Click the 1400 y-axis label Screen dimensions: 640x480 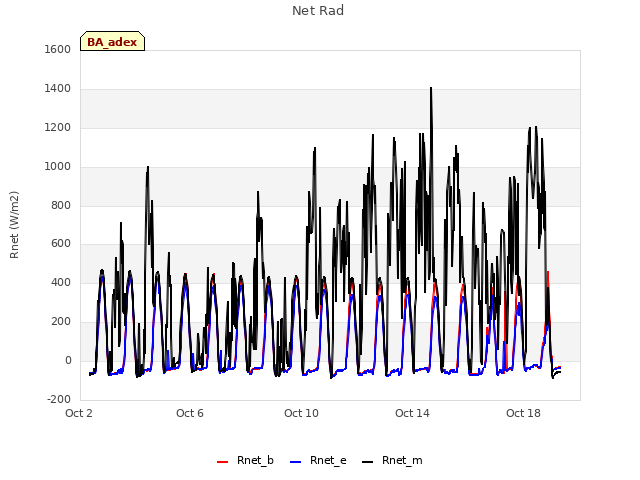point(58,89)
